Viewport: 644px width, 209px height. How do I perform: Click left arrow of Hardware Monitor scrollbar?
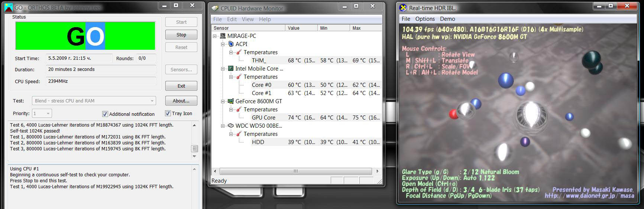(x=215, y=171)
